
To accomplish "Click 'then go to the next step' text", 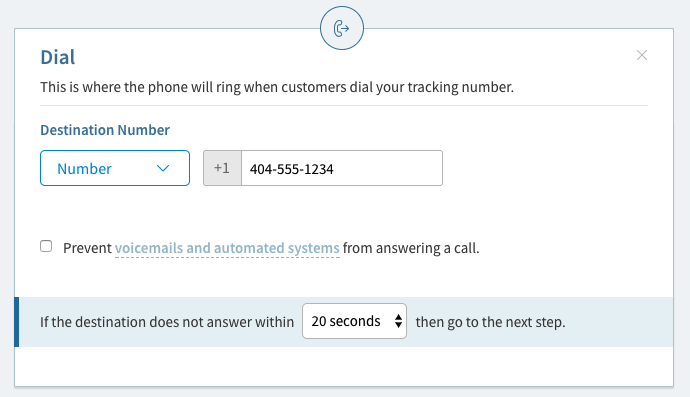I will 490,322.
